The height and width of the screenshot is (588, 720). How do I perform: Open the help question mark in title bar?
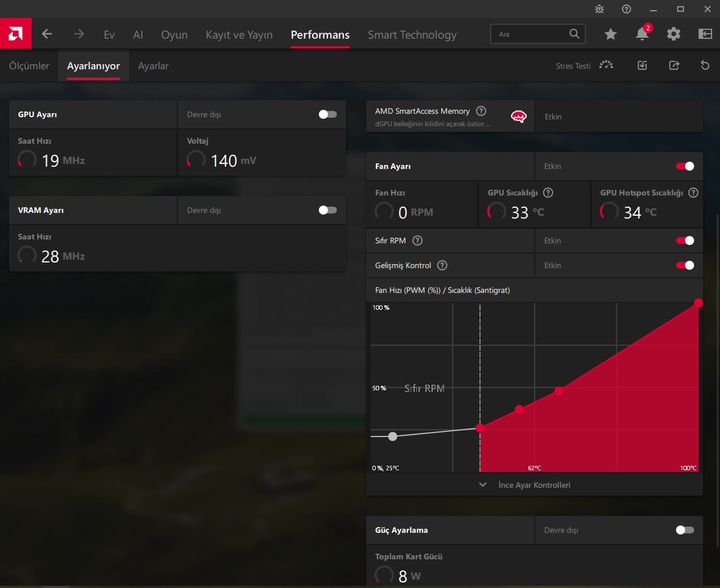pos(626,9)
